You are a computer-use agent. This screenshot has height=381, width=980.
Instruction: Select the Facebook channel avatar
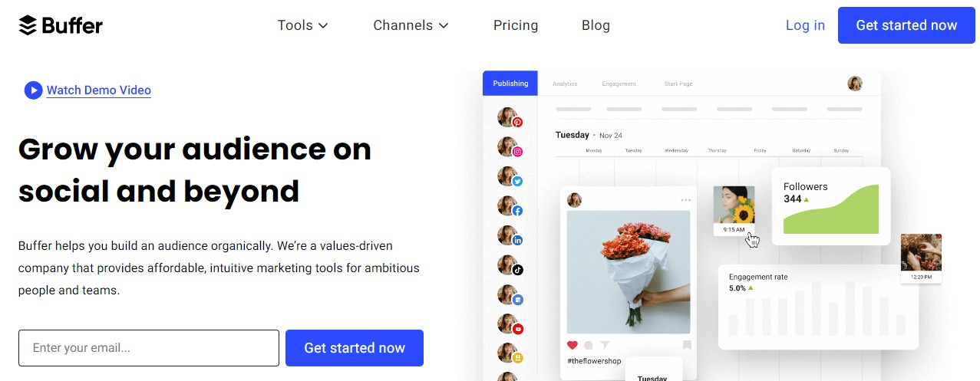[510, 206]
